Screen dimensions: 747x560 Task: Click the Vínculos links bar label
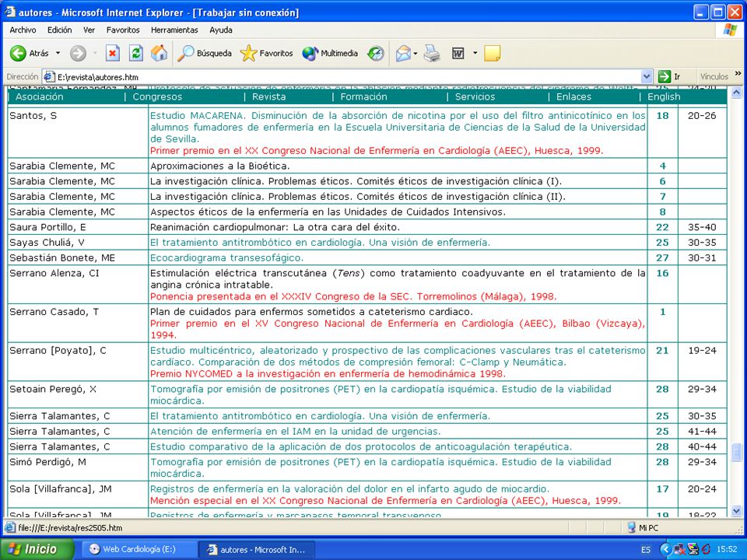[714, 76]
